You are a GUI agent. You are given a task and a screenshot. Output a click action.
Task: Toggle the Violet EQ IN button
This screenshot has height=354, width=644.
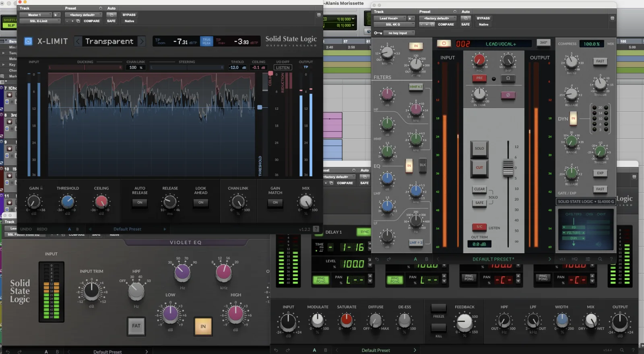pos(203,326)
